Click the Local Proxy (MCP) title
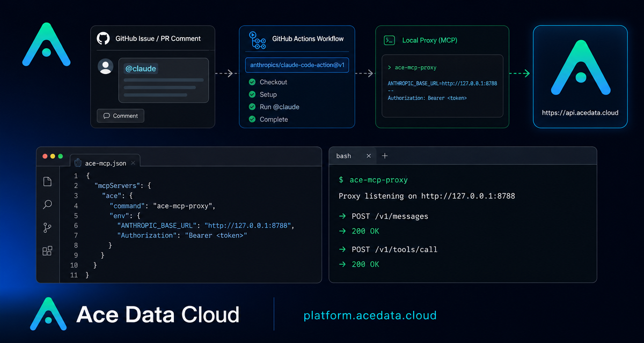 click(430, 40)
